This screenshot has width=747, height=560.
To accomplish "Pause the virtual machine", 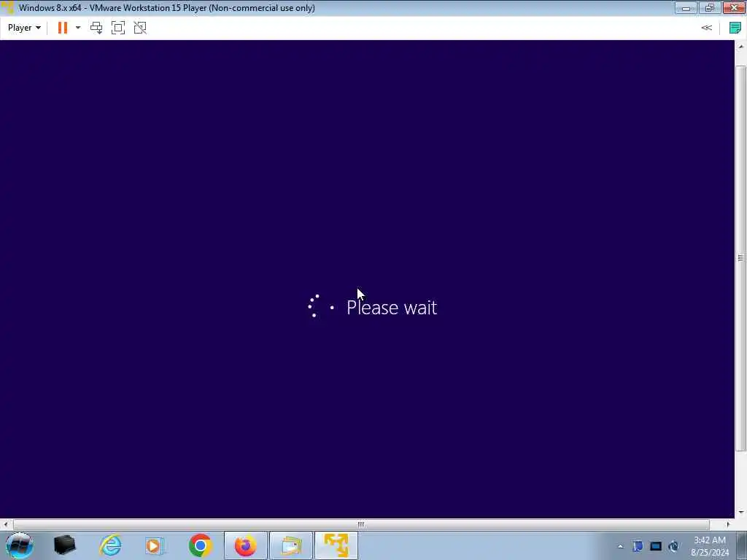I will pyautogui.click(x=63, y=28).
